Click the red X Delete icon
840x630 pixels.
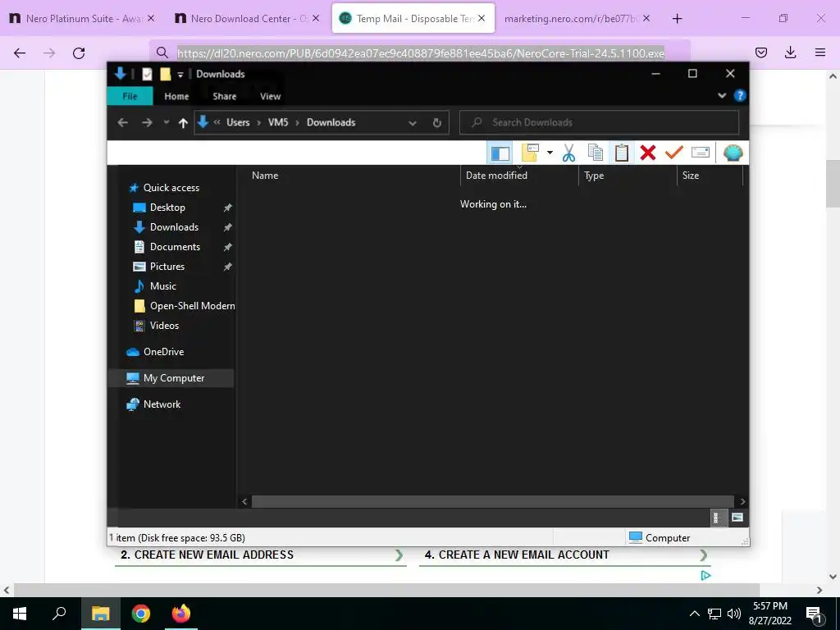click(648, 153)
